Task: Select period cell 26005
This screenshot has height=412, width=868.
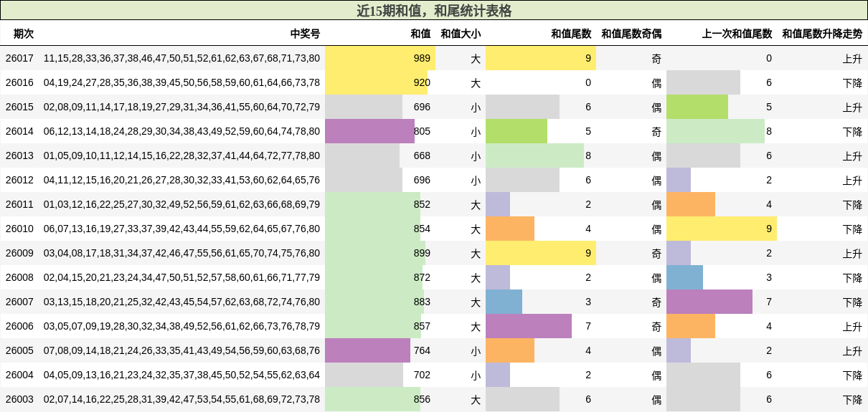Action: coord(19,350)
